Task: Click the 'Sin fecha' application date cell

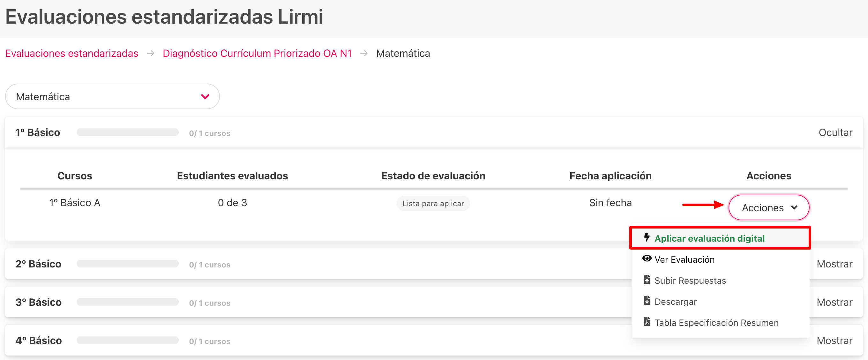Action: click(610, 203)
